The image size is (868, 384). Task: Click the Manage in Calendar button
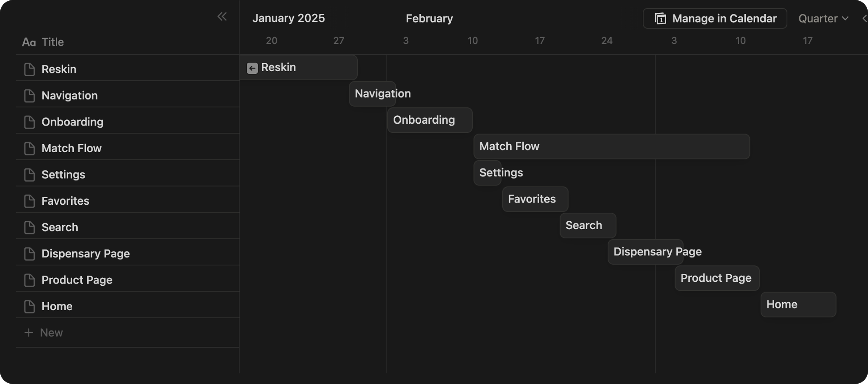point(715,18)
